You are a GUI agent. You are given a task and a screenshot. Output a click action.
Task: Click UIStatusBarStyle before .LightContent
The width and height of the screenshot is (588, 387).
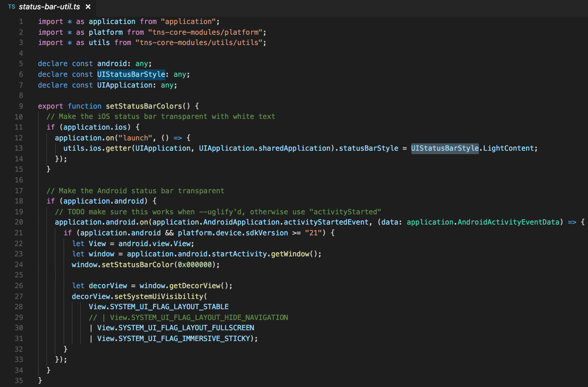(445, 148)
